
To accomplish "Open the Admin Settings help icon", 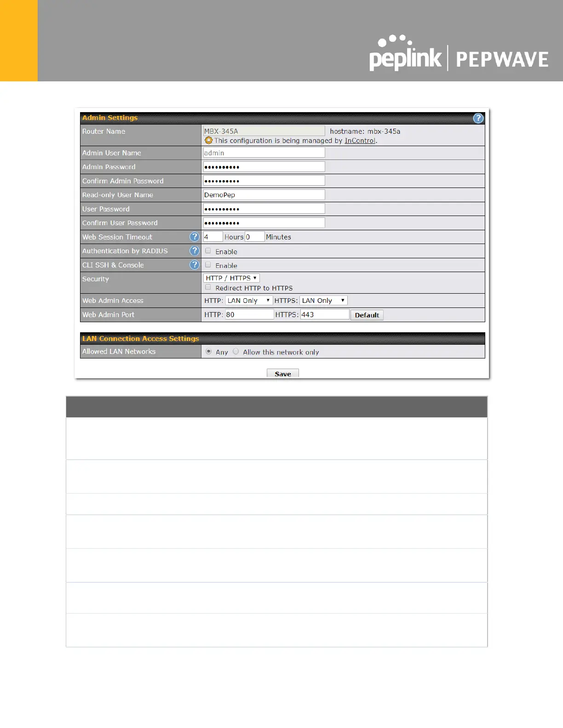I will tap(478, 119).
